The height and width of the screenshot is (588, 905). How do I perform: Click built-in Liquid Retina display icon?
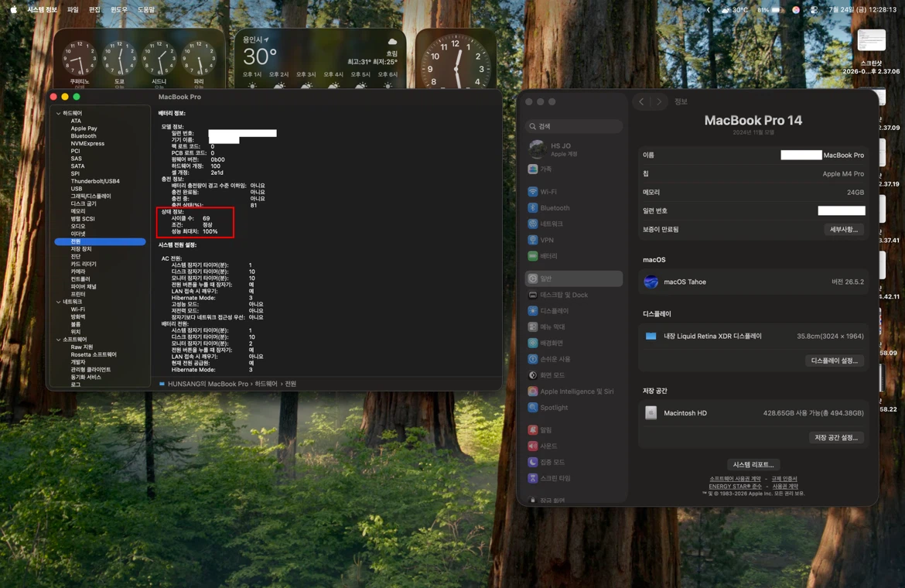tap(651, 336)
